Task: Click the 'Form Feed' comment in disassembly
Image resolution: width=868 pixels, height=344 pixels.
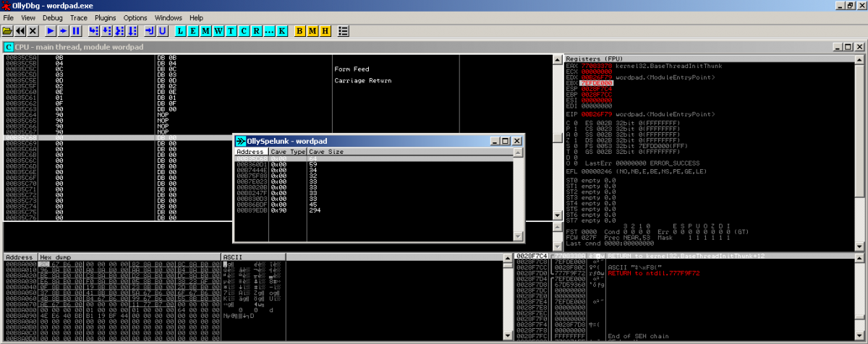Action: (352, 69)
